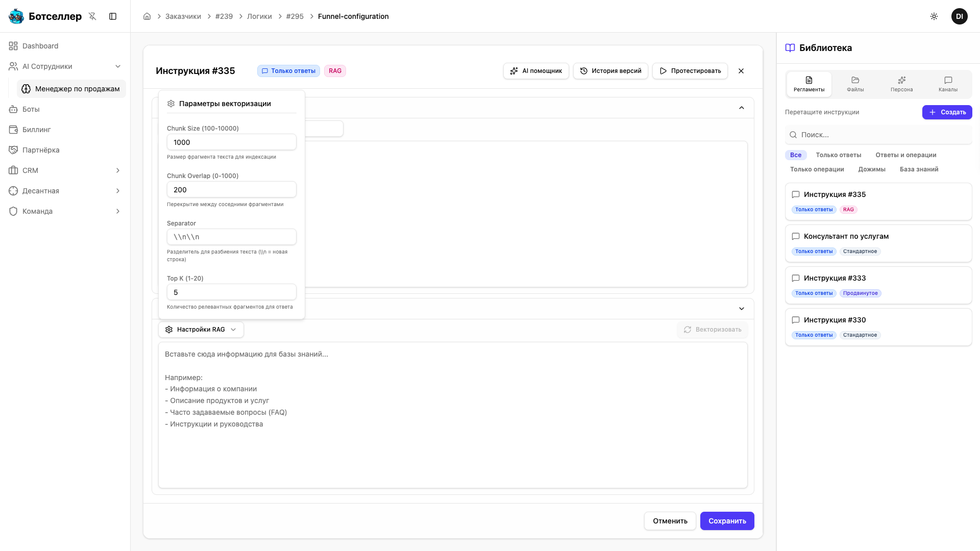The width and height of the screenshot is (980, 551).
Task: Open История версий
Action: click(x=610, y=71)
